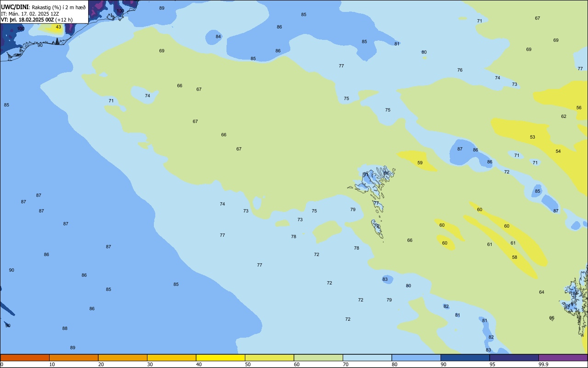The height and width of the screenshot is (368, 588).
Task: Click the humidity value 43 on the map
Action: coord(58,27)
